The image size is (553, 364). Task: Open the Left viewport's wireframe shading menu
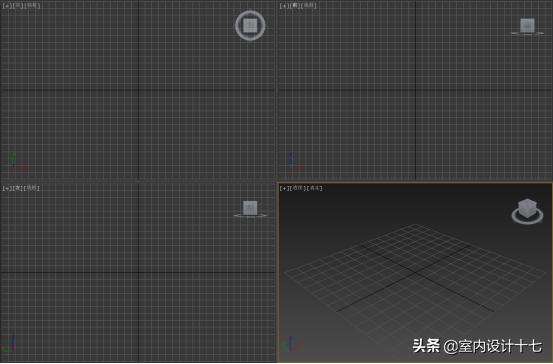point(32,188)
